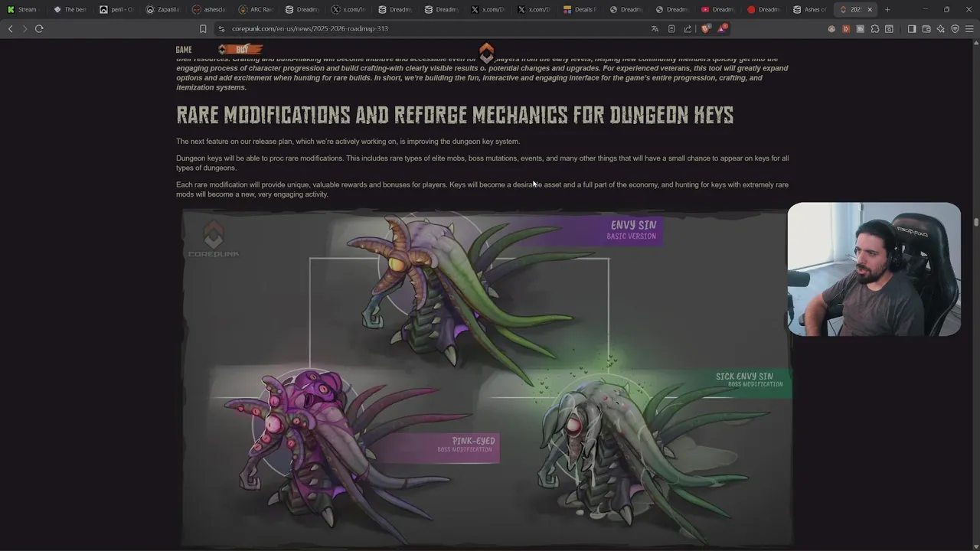This screenshot has height=551, width=980.
Task: Go forward to the next page
Action: 24,28
